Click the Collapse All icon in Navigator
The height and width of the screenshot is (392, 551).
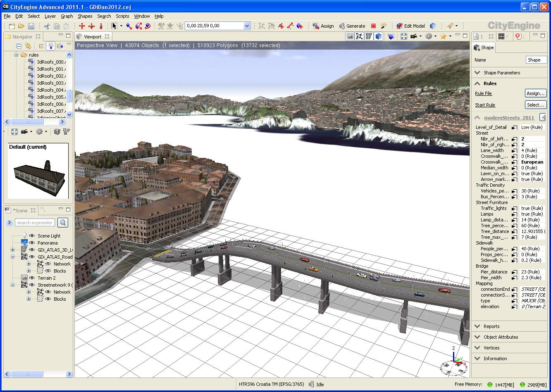[19, 46]
